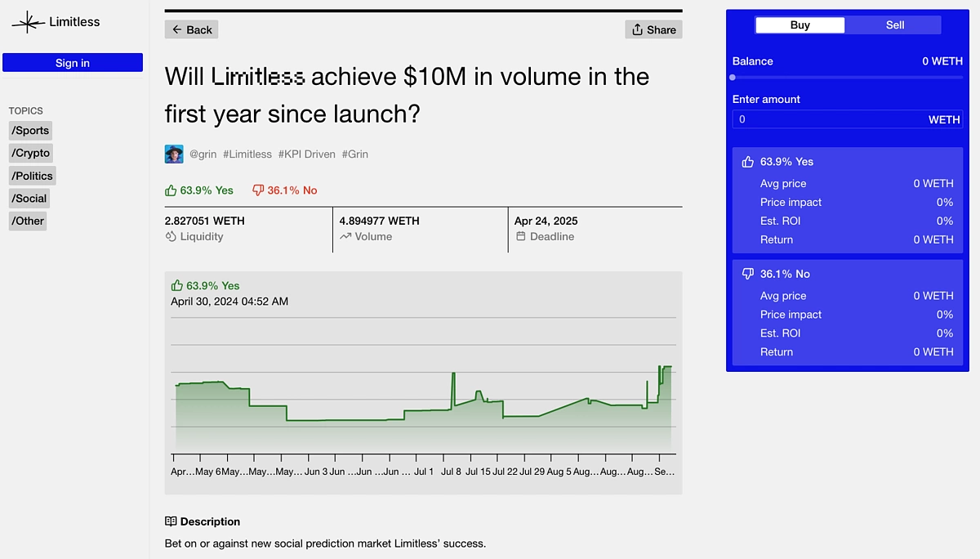The width and height of the screenshot is (980, 559).
Task: Click the thumbs-up icon in the chart header
Action: (x=177, y=285)
